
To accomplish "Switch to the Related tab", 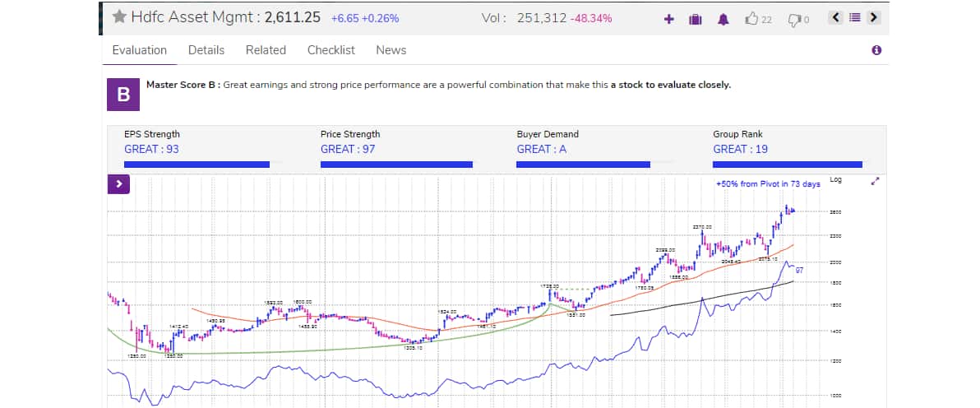I will 266,50.
